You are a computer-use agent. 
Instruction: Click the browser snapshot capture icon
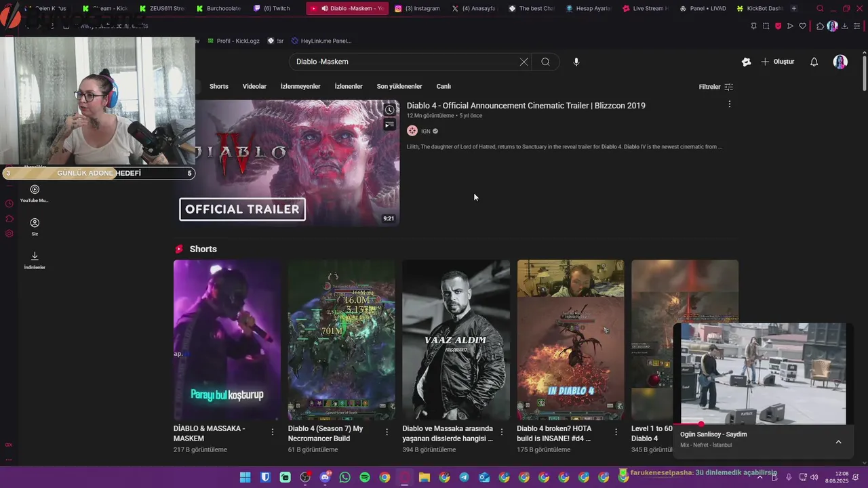point(766,26)
